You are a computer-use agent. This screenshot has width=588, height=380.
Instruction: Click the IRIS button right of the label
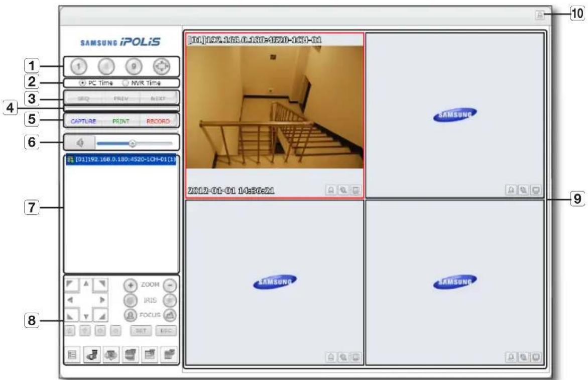pos(170,301)
